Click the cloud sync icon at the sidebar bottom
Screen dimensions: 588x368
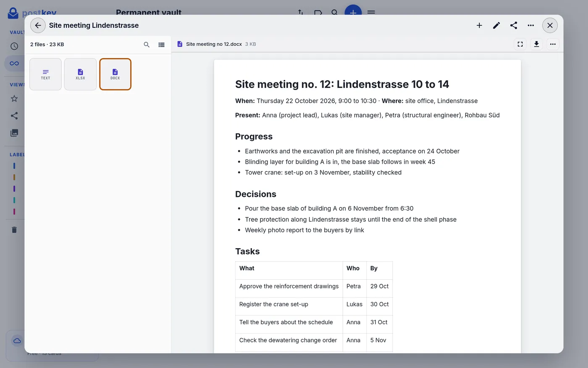coord(17,341)
